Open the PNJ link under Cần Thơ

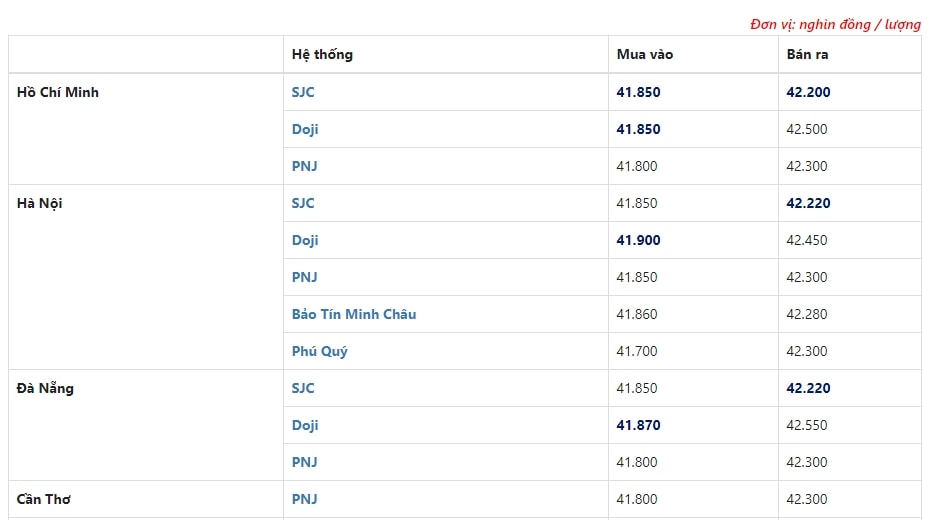(x=304, y=500)
